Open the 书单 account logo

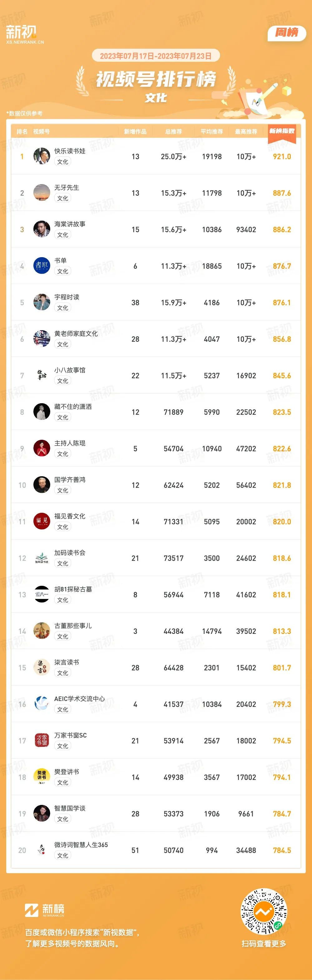41,266
